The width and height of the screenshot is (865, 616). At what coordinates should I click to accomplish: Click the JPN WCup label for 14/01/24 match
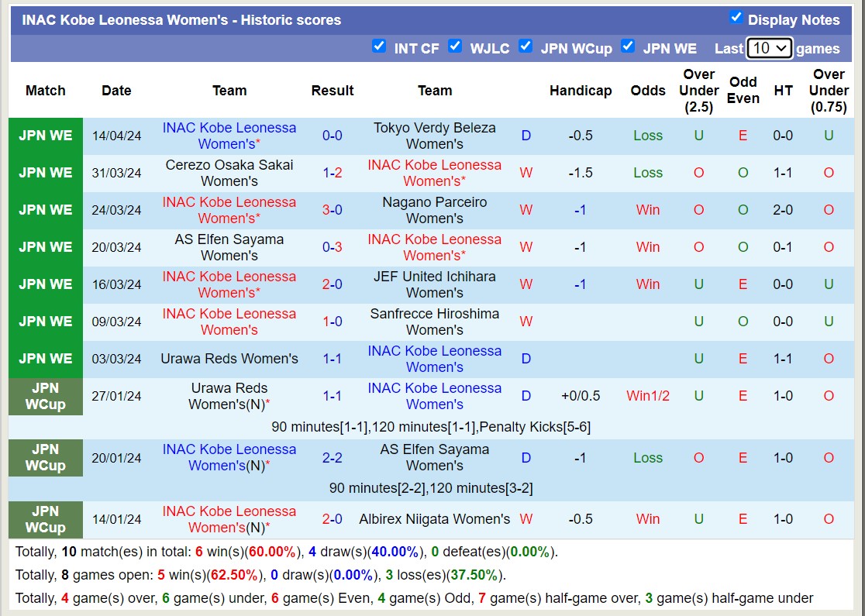point(46,519)
